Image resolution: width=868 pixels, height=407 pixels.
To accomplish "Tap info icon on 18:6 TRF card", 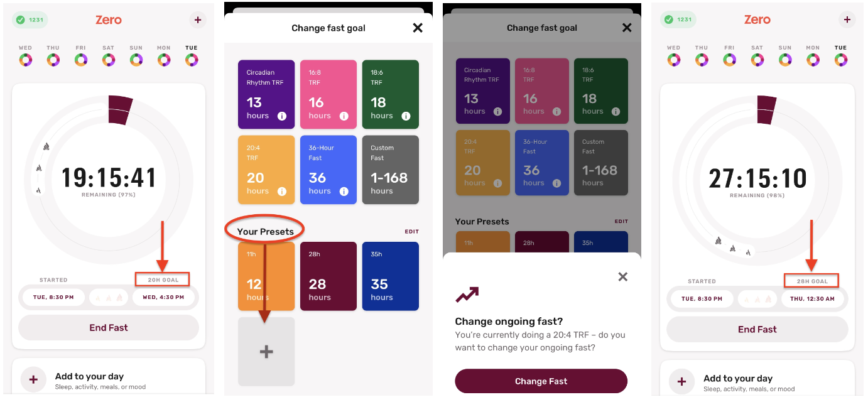I will coord(406,116).
